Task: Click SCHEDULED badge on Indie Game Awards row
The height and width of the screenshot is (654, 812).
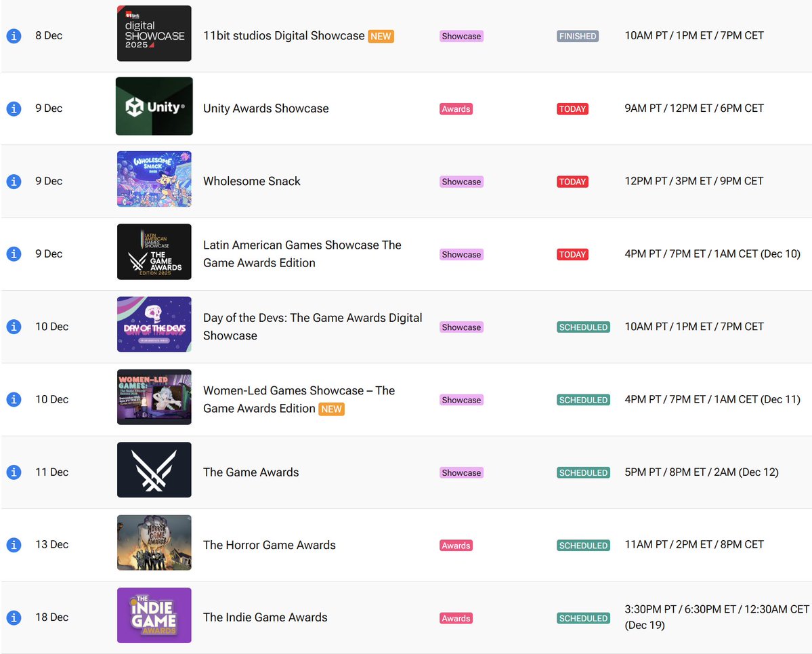Action: 584,618
